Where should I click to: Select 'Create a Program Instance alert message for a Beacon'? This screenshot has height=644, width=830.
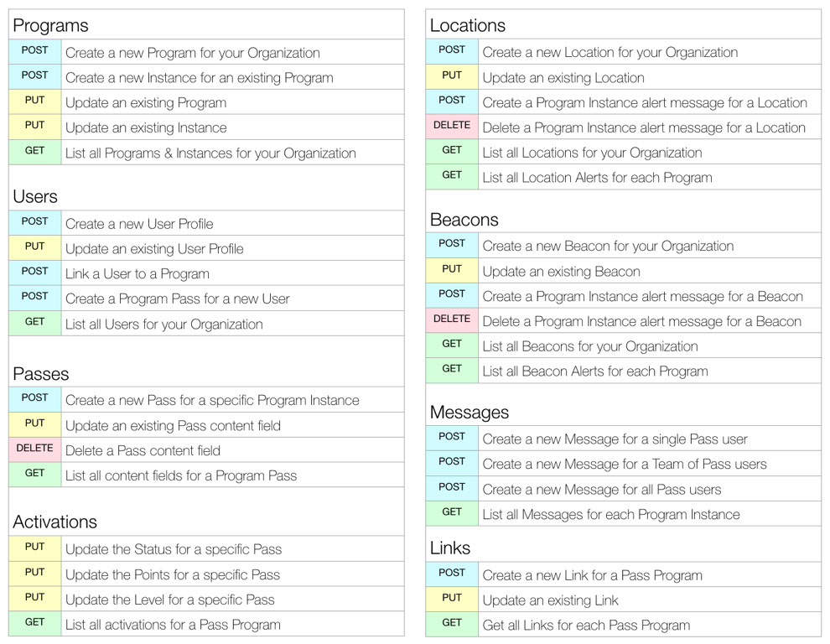pos(642,297)
